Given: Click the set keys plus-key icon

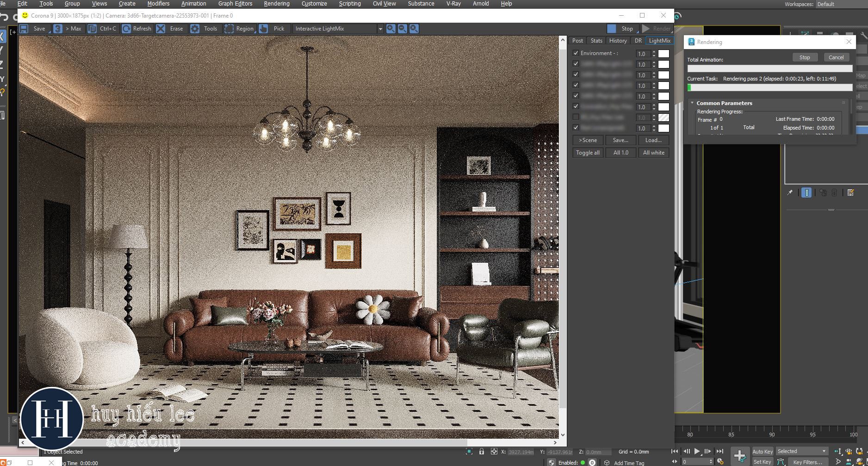Looking at the screenshot, I should tap(739, 455).
